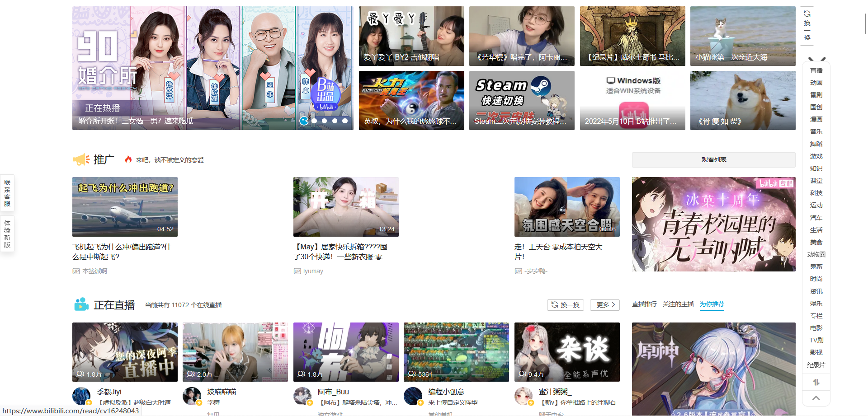Open the 开箱 May video thumbnail
This screenshot has width=868, height=416.
[346, 207]
